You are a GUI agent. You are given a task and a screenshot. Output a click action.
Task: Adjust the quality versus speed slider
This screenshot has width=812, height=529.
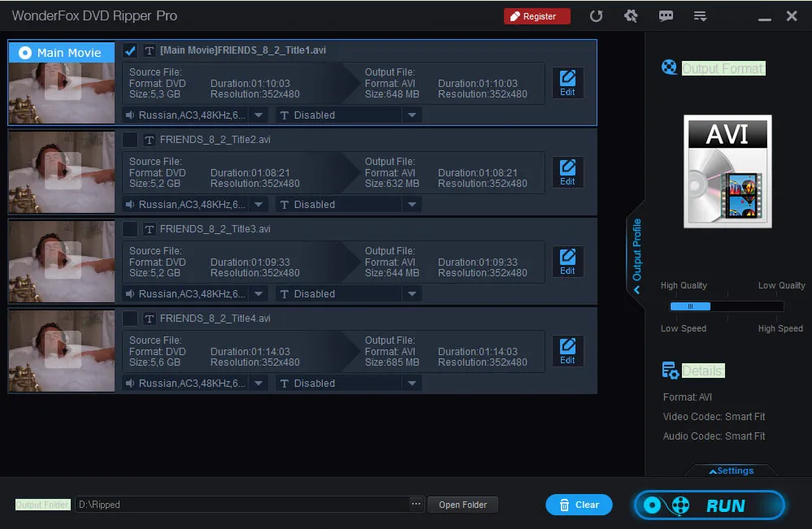click(690, 306)
